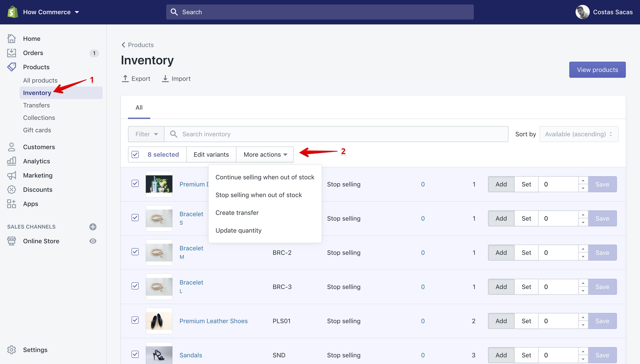
Task: Click the top bar search magnifier icon
Action: [174, 12]
